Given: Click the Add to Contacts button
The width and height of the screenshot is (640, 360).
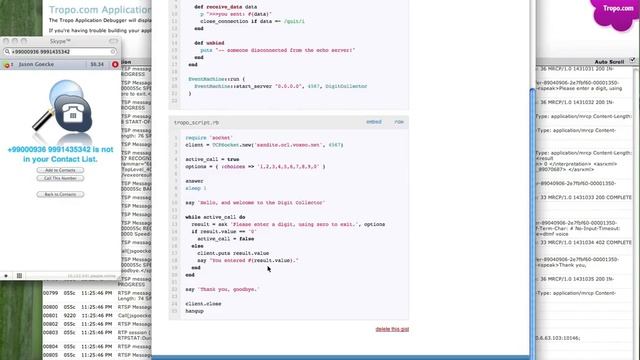Looking at the screenshot, I should 60,170.
